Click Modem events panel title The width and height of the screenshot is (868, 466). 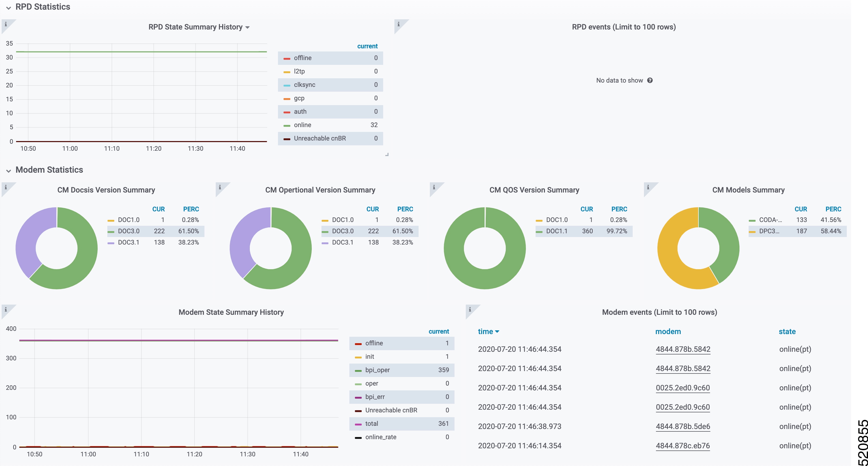[x=660, y=312]
